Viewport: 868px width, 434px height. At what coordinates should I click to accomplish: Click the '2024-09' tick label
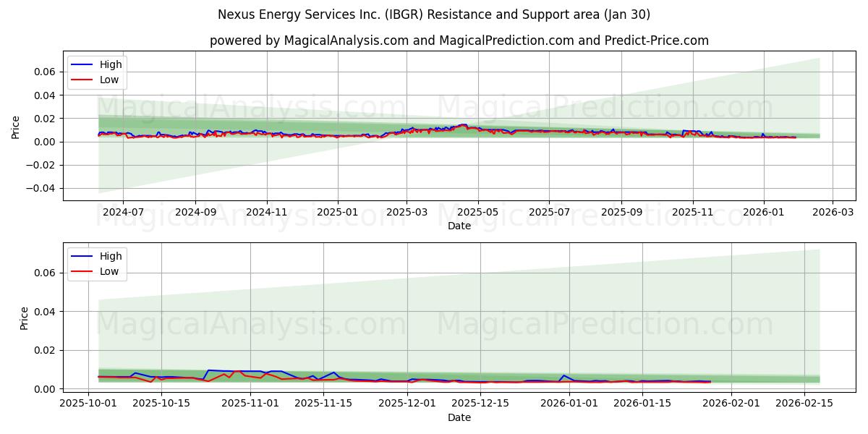point(195,213)
